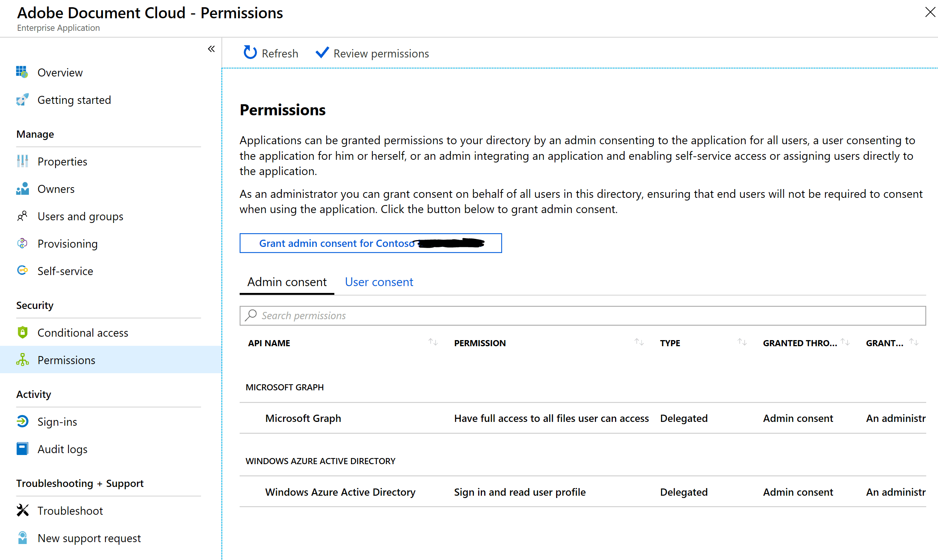
Task: Click the Owners people icon
Action: coord(22,189)
